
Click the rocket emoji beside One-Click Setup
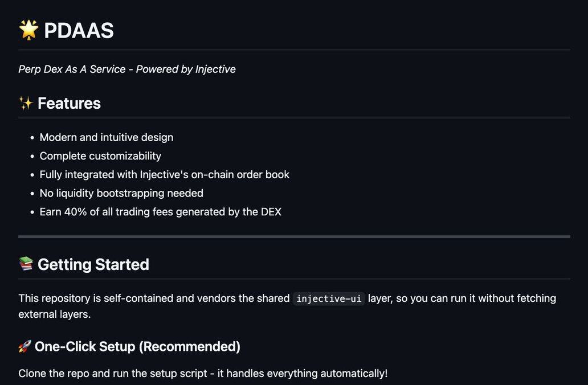tap(24, 346)
